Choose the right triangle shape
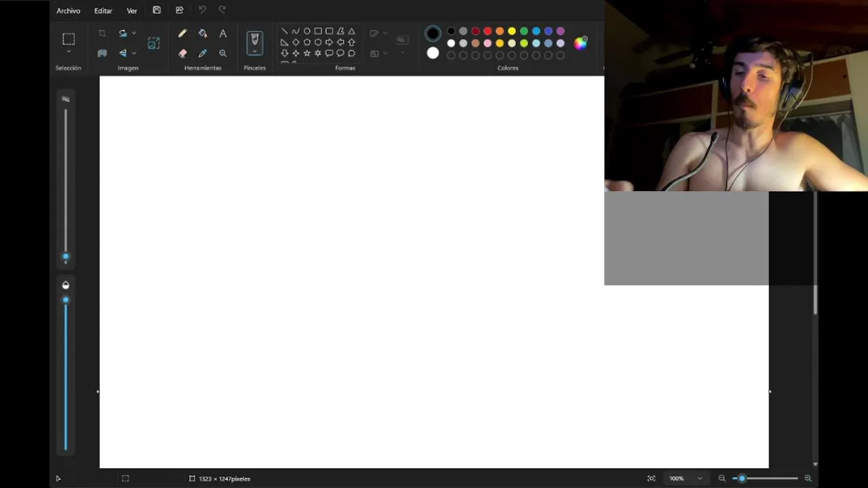 click(x=284, y=42)
